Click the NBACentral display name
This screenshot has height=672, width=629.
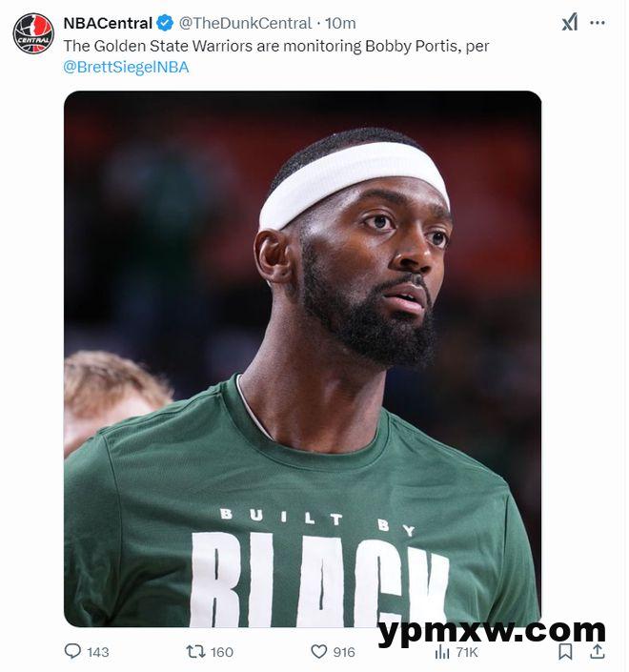pos(108,23)
